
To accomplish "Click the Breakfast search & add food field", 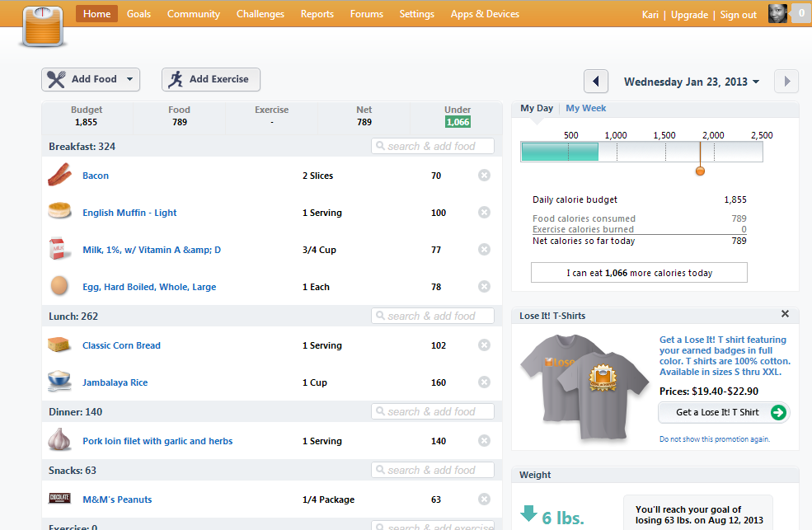I will point(433,146).
